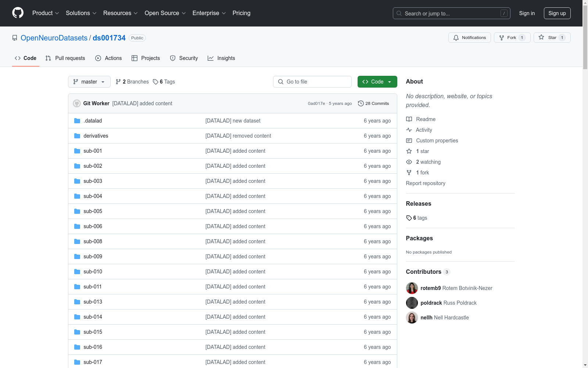Click the watching eye icon
Viewport: 588px width, 368px height.
[x=409, y=162]
